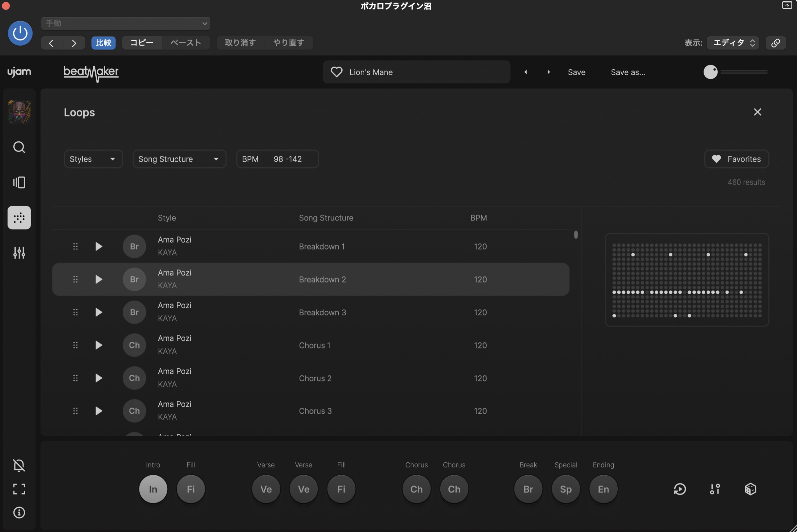Select the Fill pad after the Verse pads
The image size is (797, 532).
(341, 489)
